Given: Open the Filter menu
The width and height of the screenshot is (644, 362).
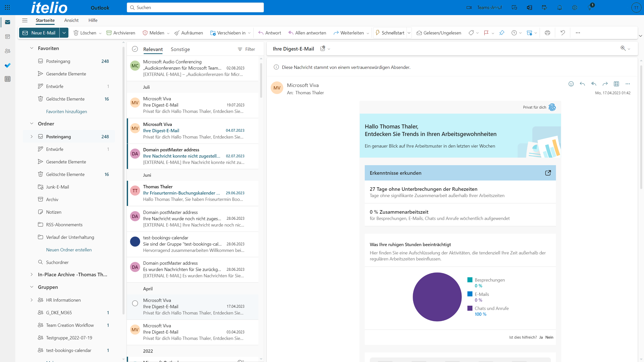Looking at the screenshot, I should (246, 49).
